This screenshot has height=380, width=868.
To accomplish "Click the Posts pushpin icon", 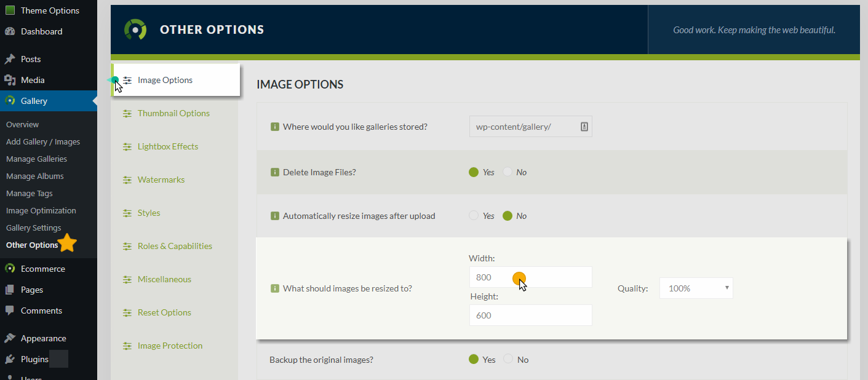I will (10, 59).
